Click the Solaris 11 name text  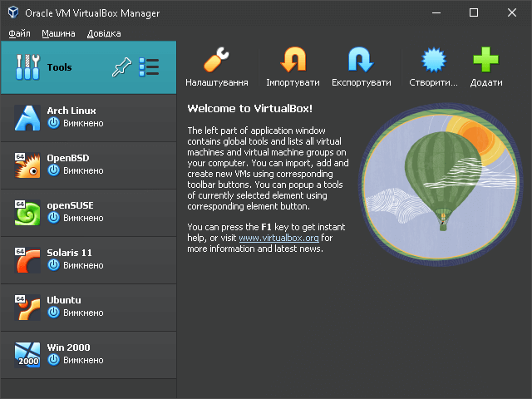click(x=69, y=253)
